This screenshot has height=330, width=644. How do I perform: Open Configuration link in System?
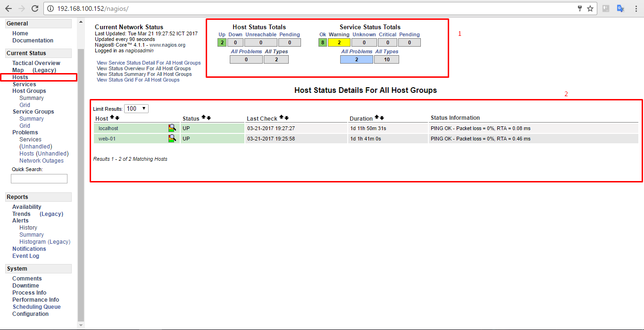31,314
